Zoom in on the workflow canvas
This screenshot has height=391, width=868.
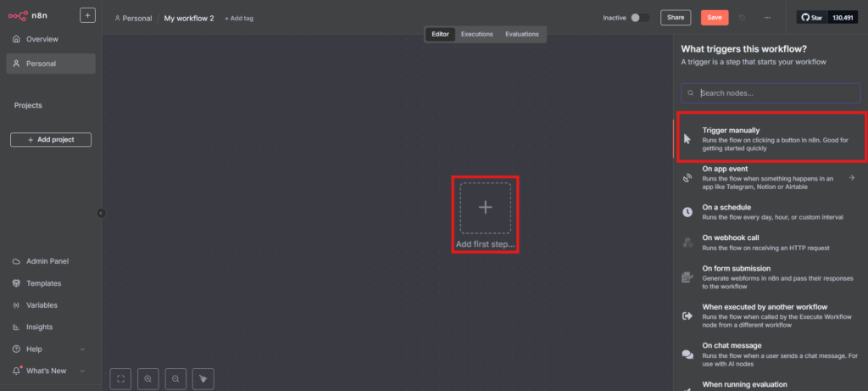[x=148, y=379]
